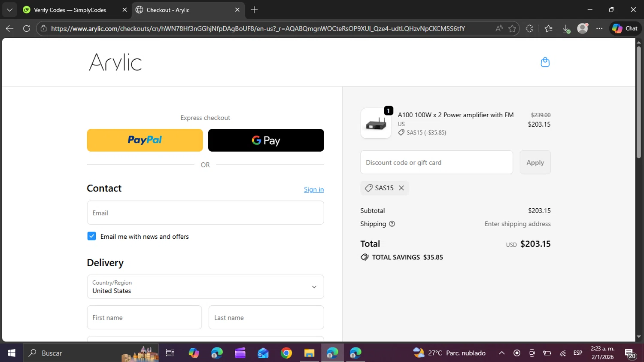
Task: Open a new browser tab
Action: pos(254,9)
